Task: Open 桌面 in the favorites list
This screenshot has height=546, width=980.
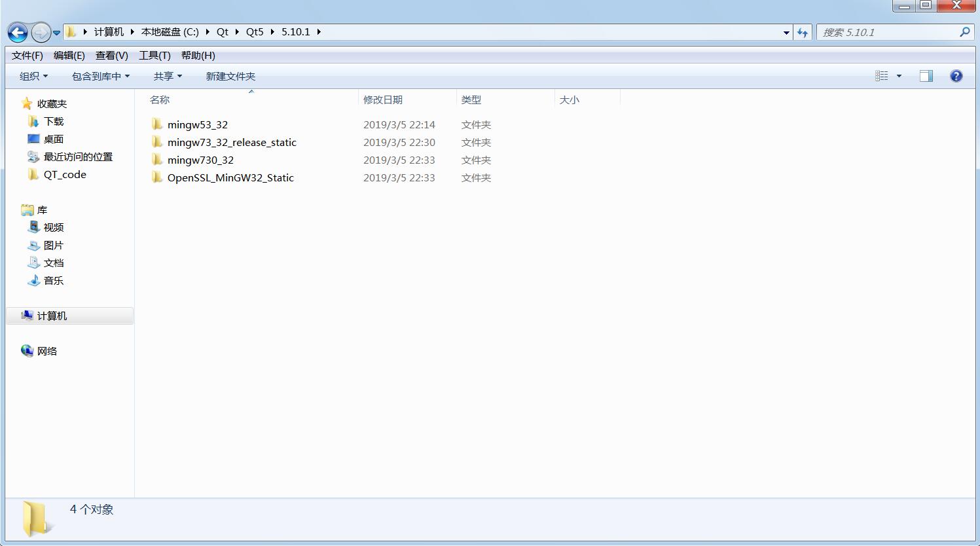Action: point(54,139)
